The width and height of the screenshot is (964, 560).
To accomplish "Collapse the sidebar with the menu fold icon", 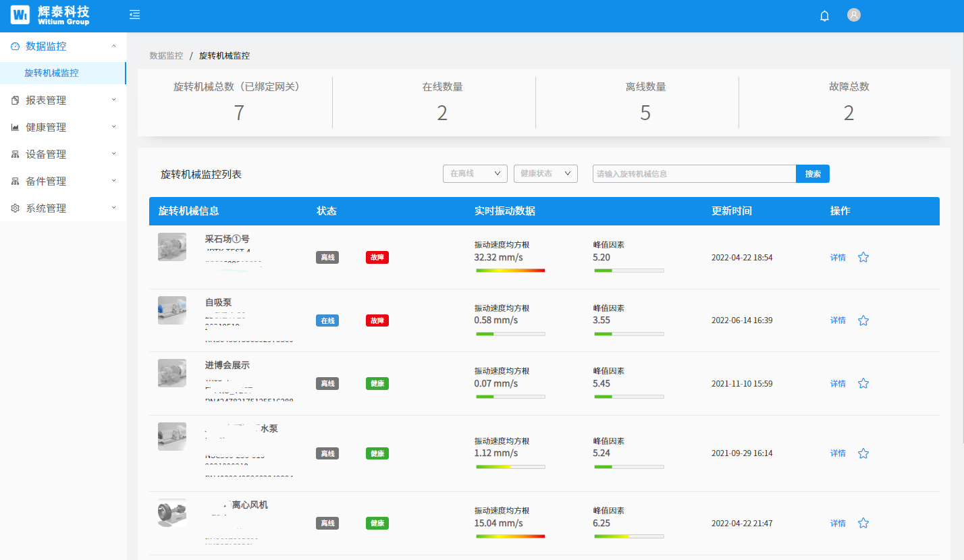I will 134,15.
